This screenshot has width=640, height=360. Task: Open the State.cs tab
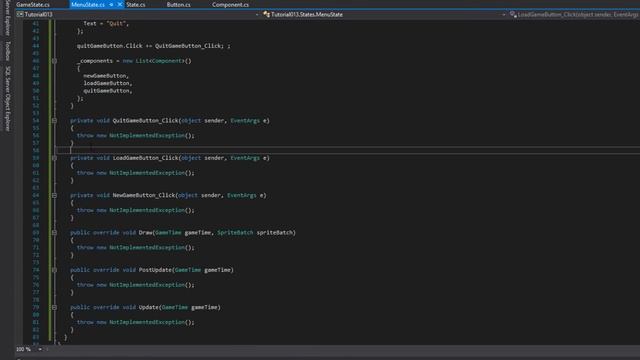(x=136, y=4)
